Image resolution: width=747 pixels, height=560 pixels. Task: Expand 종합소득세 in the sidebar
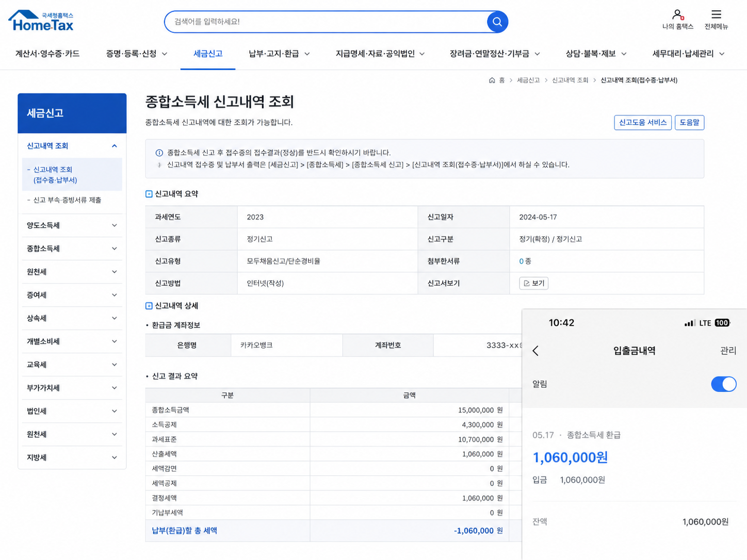pyautogui.click(x=115, y=249)
